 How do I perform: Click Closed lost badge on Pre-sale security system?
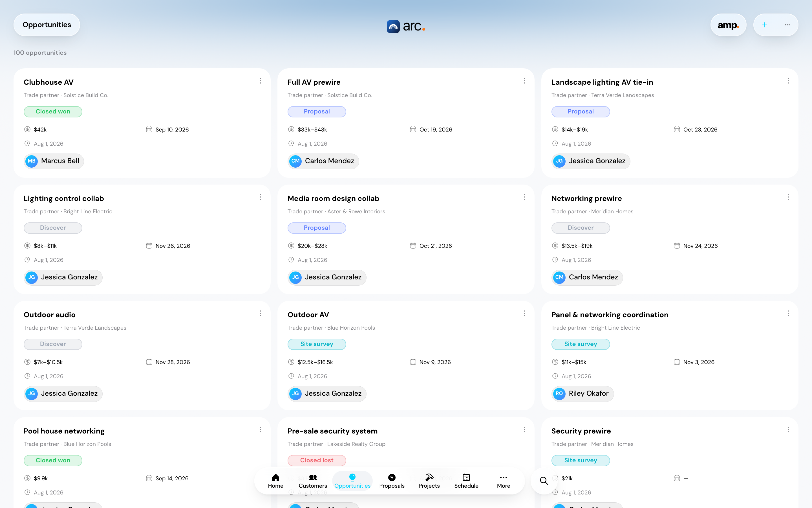point(317,460)
